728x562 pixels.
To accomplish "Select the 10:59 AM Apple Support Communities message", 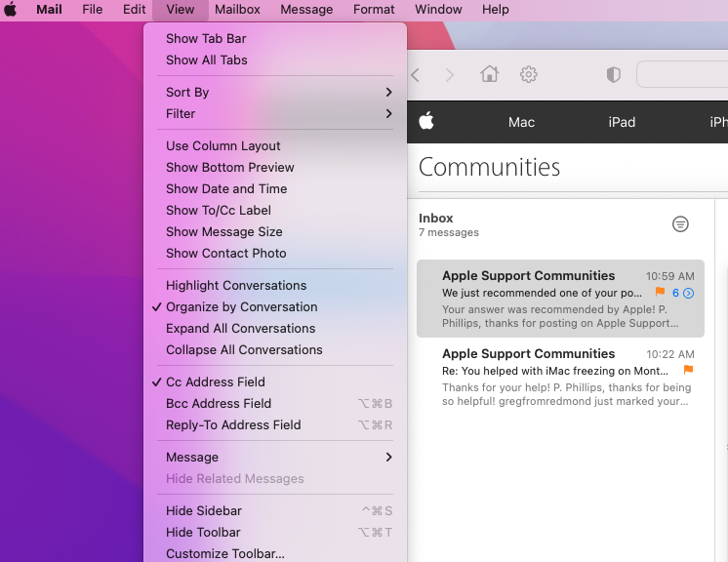I will pyautogui.click(x=560, y=299).
